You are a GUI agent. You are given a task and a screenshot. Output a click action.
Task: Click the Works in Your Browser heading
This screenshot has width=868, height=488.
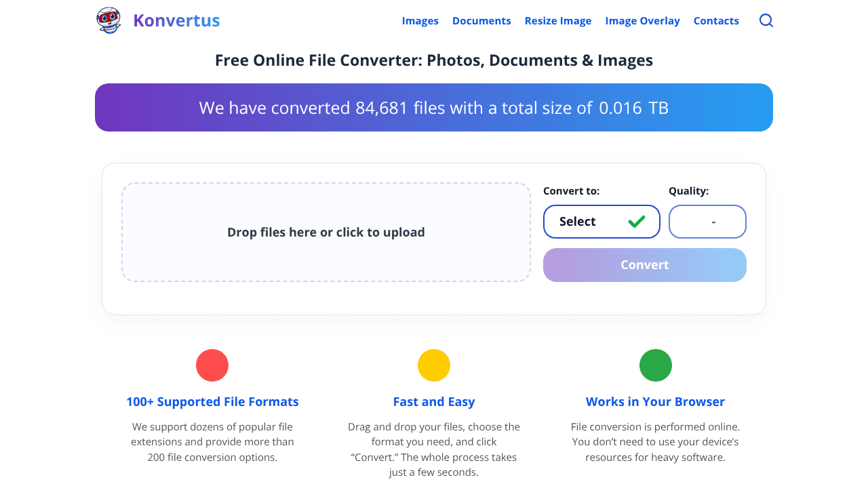656,402
